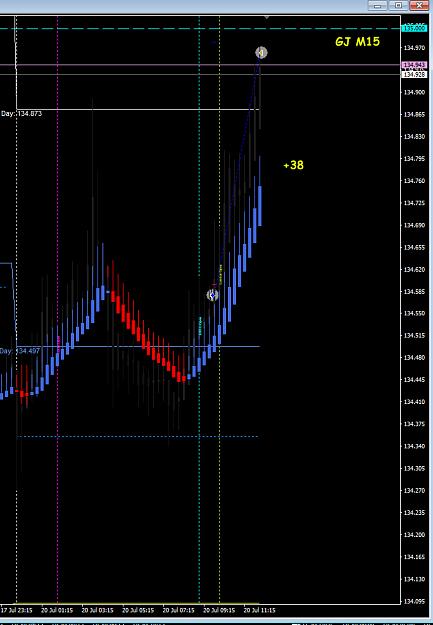Click the 134.900 price axis value
This screenshot has height=625, width=433.
tap(414, 92)
